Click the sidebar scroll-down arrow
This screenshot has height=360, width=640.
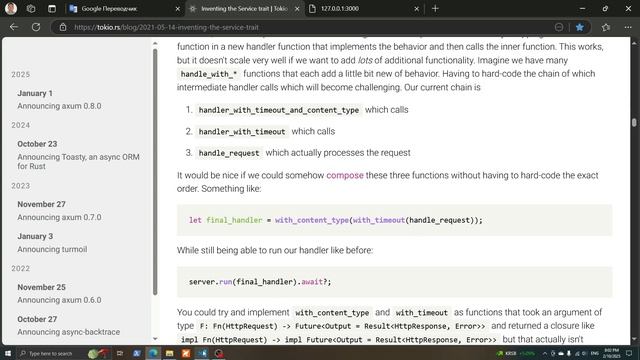(x=155, y=338)
